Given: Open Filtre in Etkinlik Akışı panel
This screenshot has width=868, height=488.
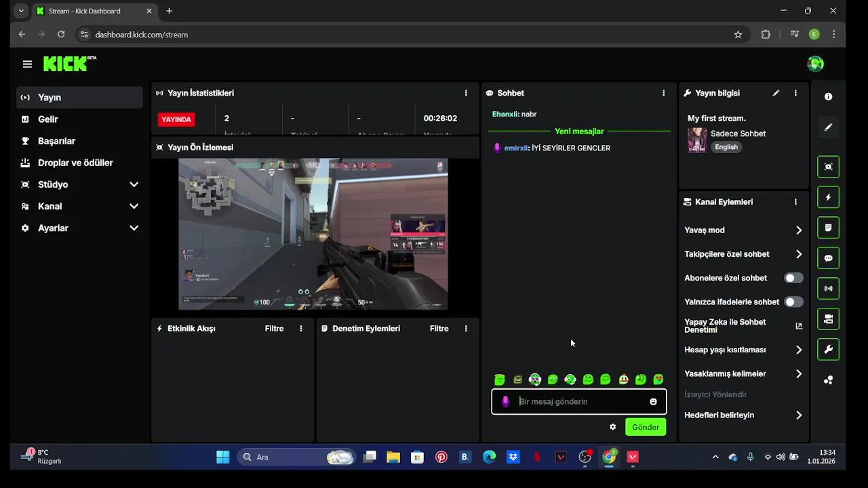Looking at the screenshot, I should click(x=274, y=329).
